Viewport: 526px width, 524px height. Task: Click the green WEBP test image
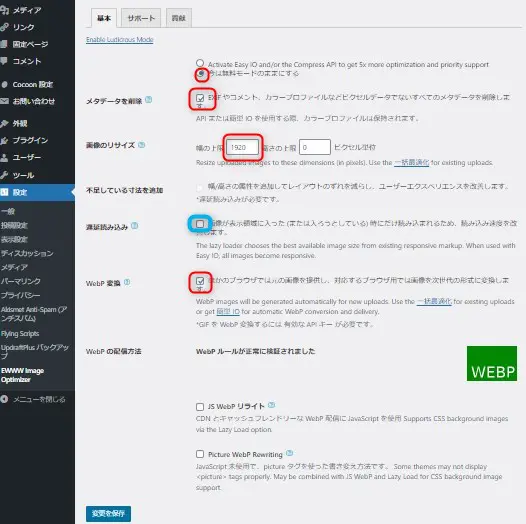pos(492,363)
